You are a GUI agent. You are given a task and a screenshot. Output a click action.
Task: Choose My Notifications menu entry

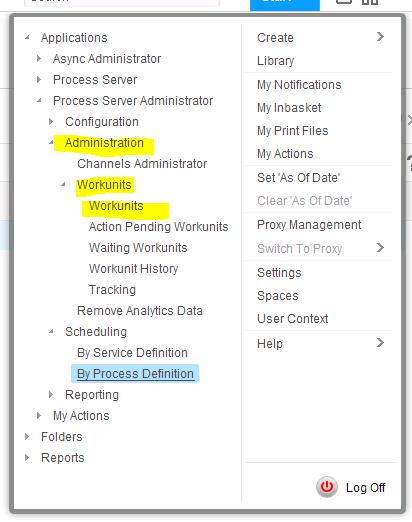pyautogui.click(x=299, y=85)
